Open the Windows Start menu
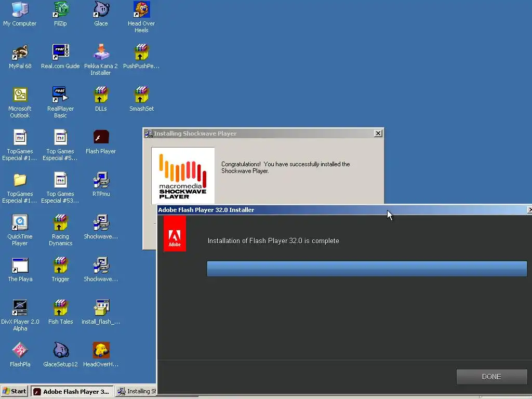 pyautogui.click(x=14, y=391)
